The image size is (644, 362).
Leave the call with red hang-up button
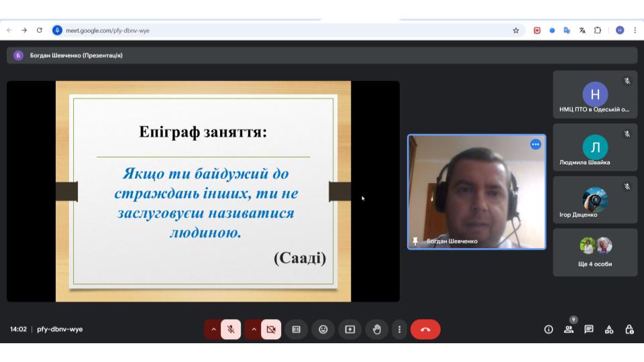(425, 329)
